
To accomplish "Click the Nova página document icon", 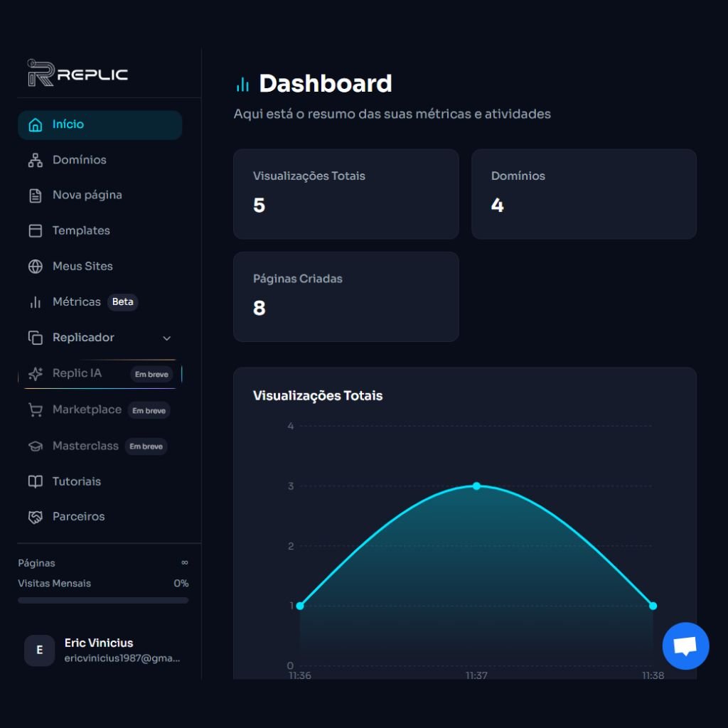I will (x=35, y=196).
